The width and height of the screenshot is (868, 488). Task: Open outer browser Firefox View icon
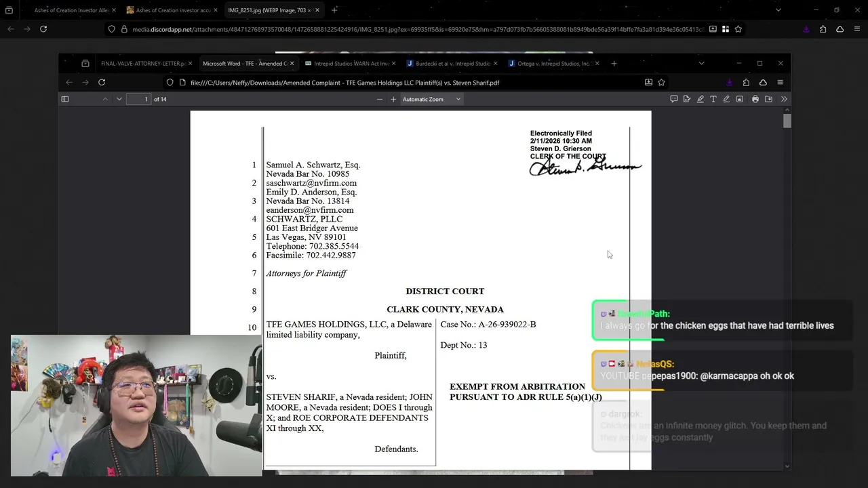(9, 10)
